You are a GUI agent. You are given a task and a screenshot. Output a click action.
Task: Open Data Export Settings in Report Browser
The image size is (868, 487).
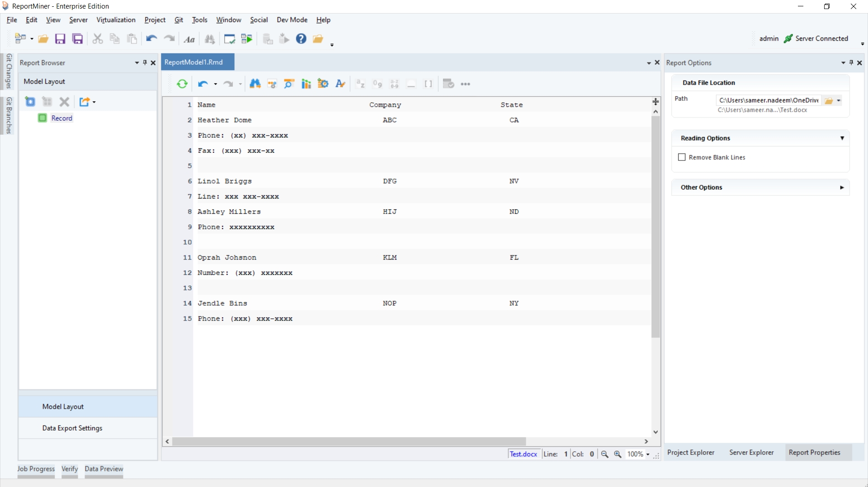[72, 428]
